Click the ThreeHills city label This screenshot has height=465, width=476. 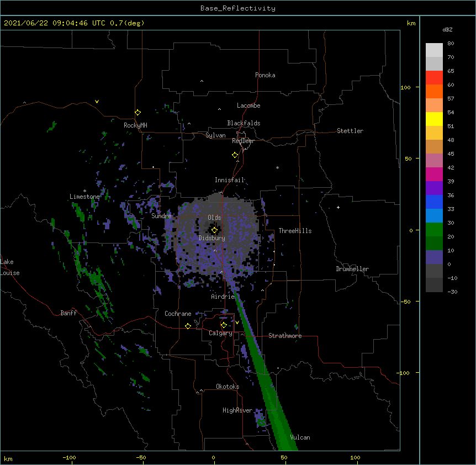click(x=295, y=231)
